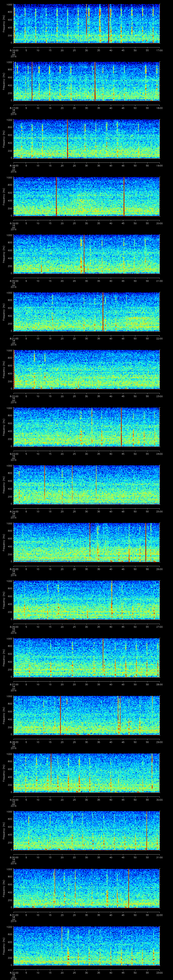
Task: Click the 8:29:00 start time label
Action: click(x=14, y=799)
